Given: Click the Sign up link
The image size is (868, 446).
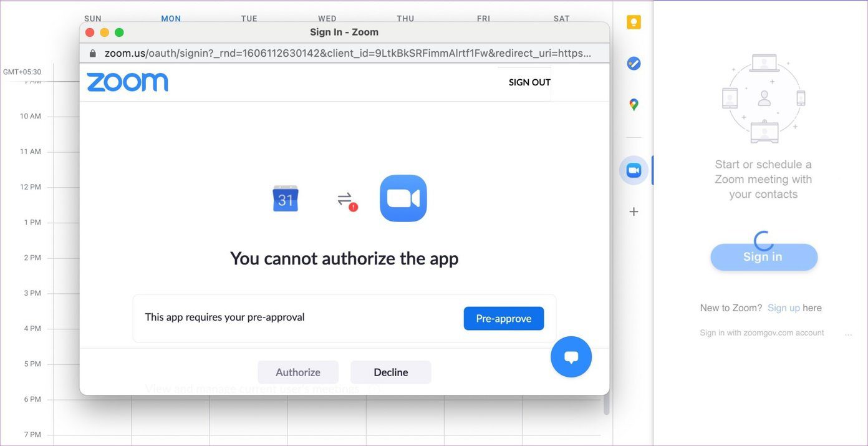Looking at the screenshot, I should click(784, 308).
